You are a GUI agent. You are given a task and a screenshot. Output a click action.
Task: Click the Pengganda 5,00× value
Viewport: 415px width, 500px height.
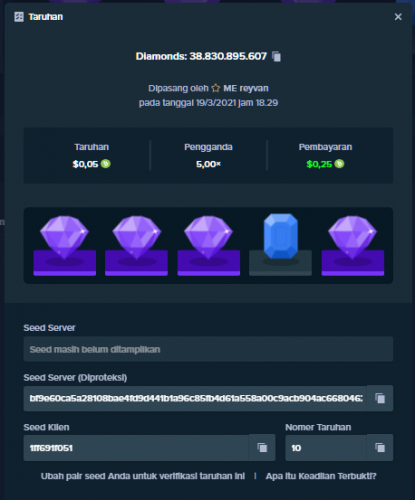(x=208, y=164)
